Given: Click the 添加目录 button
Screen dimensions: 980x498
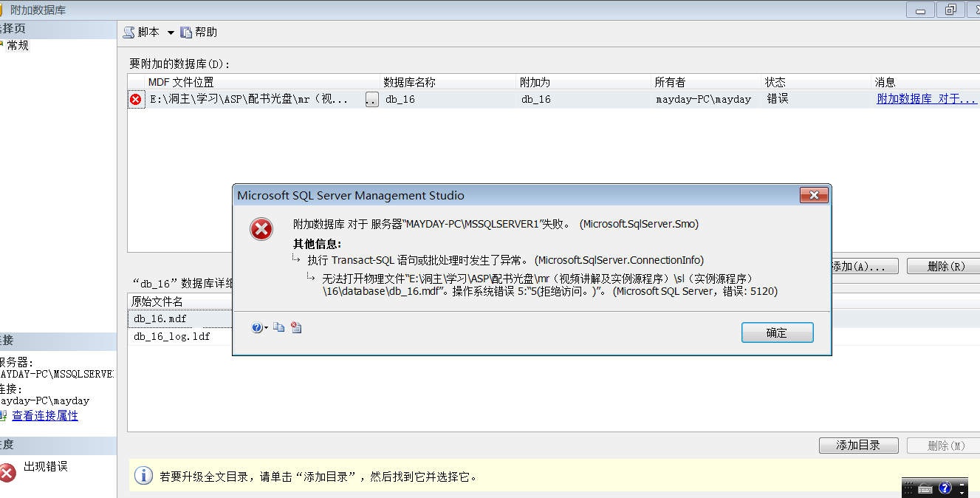Looking at the screenshot, I should (858, 446).
